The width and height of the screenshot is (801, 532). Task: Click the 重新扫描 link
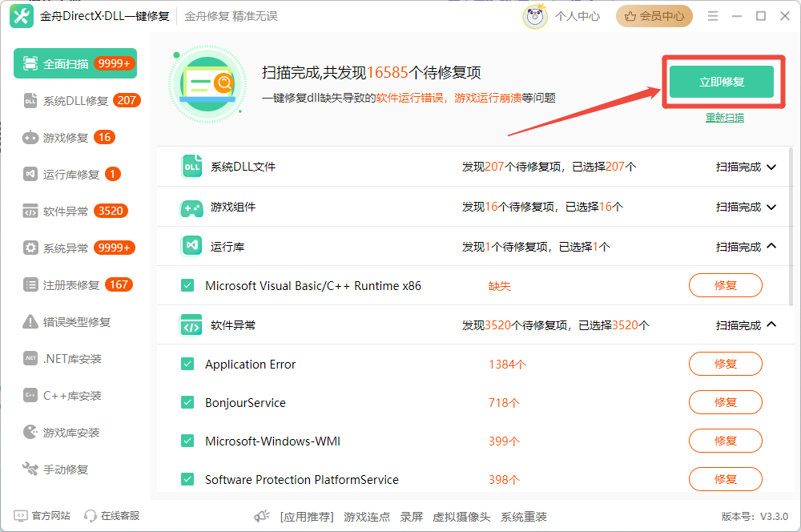point(724,117)
